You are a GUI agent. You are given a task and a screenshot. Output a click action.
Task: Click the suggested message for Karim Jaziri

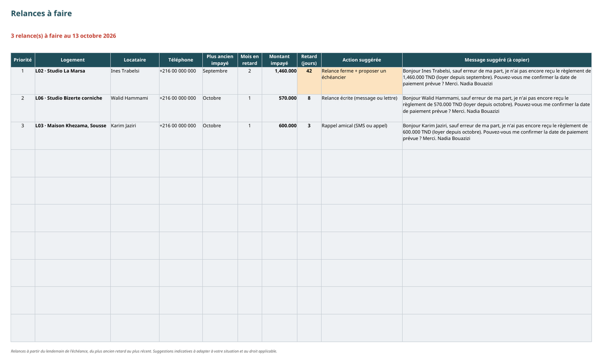click(x=497, y=136)
